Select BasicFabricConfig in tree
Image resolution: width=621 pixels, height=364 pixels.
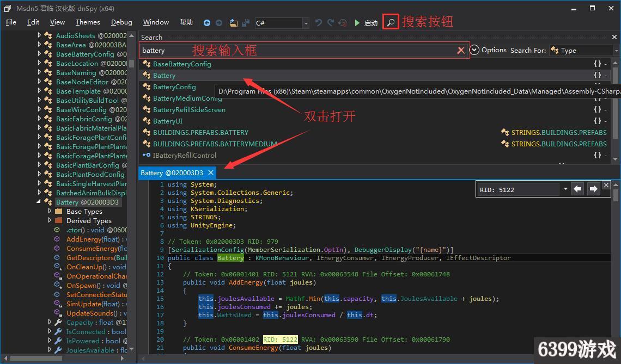pos(91,119)
